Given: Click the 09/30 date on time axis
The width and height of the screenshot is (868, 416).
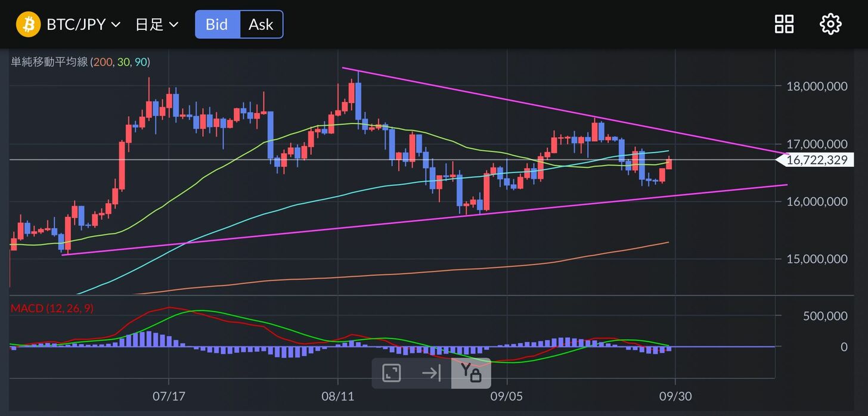Looking at the screenshot, I should (675, 396).
